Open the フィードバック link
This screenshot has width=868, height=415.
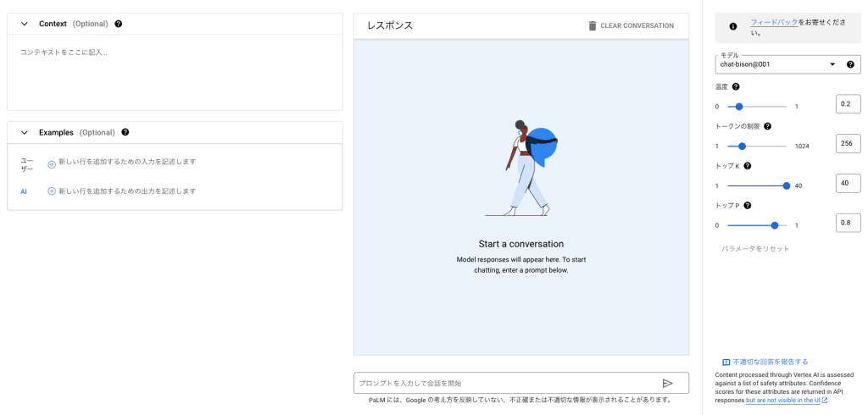[x=774, y=22]
